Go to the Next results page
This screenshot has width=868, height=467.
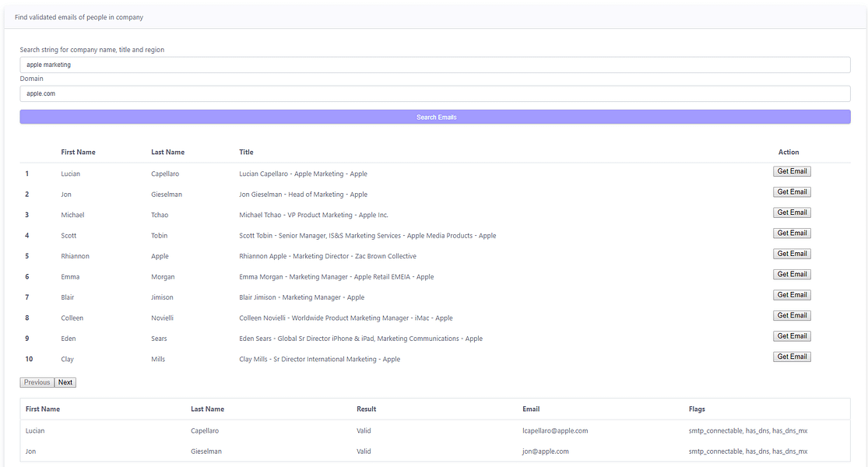point(65,382)
